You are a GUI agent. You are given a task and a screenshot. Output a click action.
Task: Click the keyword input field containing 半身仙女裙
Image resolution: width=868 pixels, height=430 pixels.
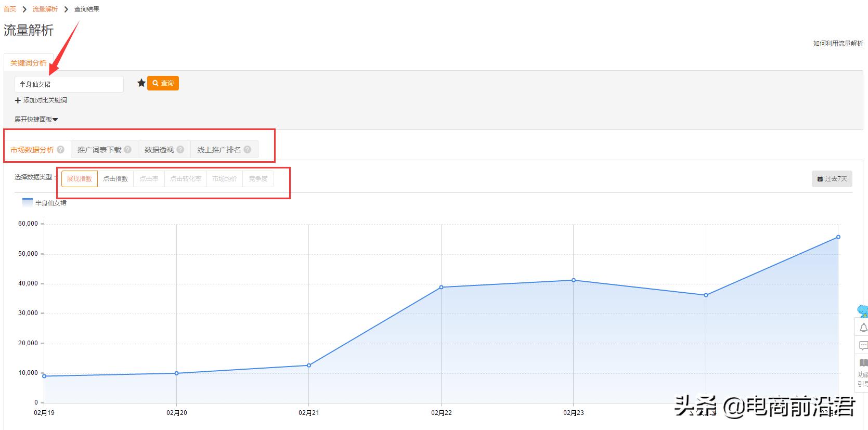69,84
